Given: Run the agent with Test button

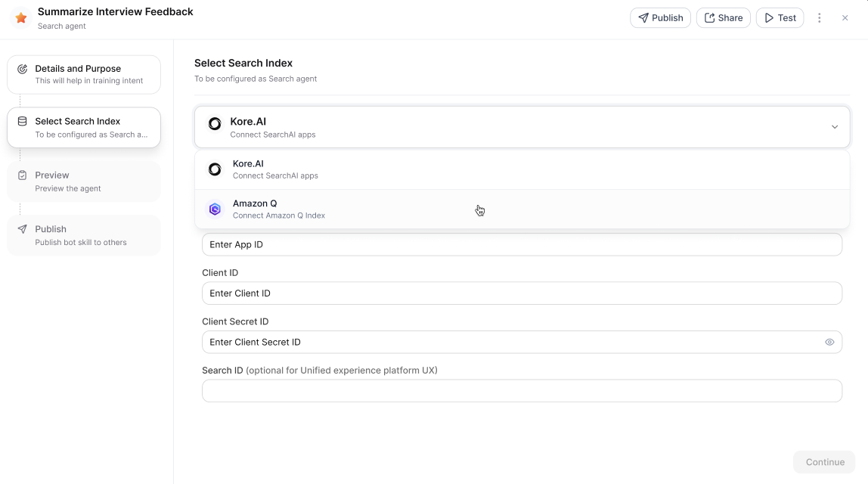Looking at the screenshot, I should tap(780, 17).
